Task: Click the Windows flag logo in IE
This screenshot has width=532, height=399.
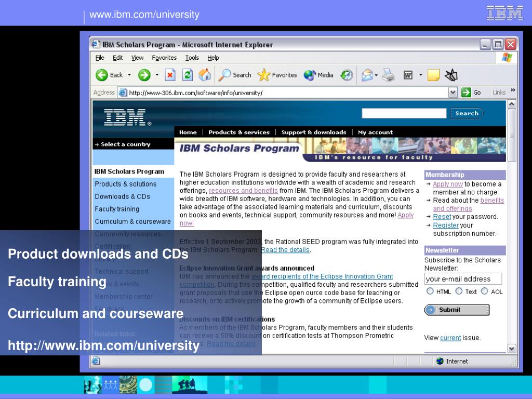Action: coord(507,58)
